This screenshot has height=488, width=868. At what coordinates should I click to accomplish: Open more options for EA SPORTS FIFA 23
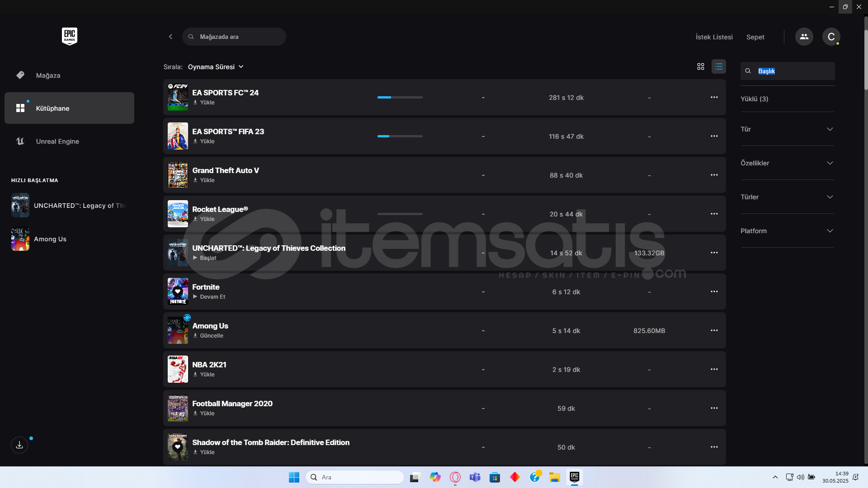714,136
